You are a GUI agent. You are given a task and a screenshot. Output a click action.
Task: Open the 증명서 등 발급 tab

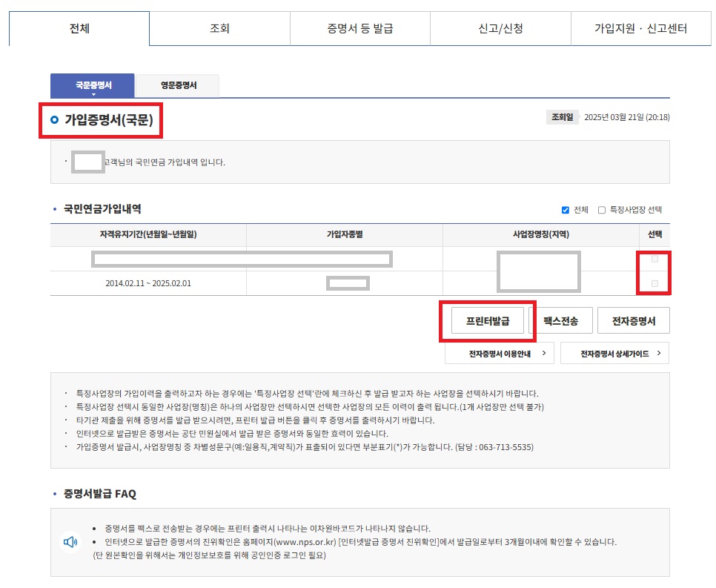(359, 28)
